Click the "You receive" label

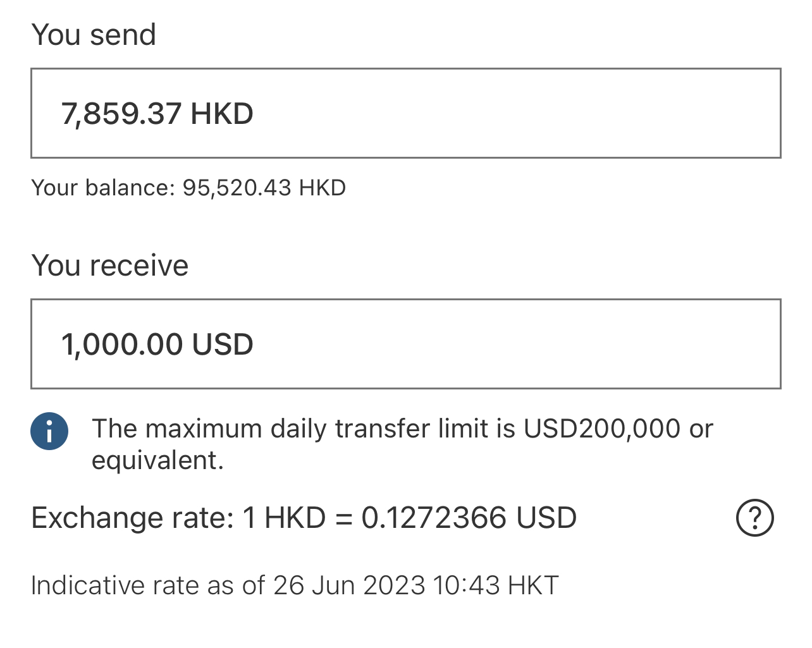pyautogui.click(x=110, y=266)
